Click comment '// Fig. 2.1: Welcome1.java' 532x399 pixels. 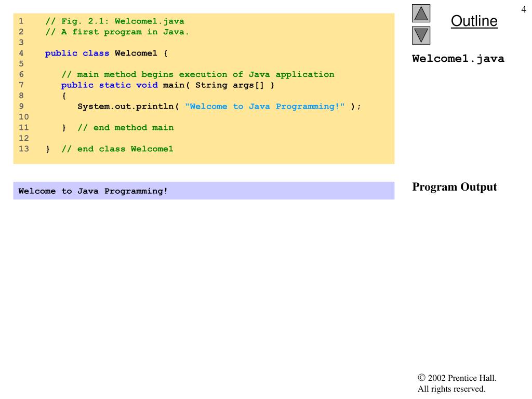115,21
